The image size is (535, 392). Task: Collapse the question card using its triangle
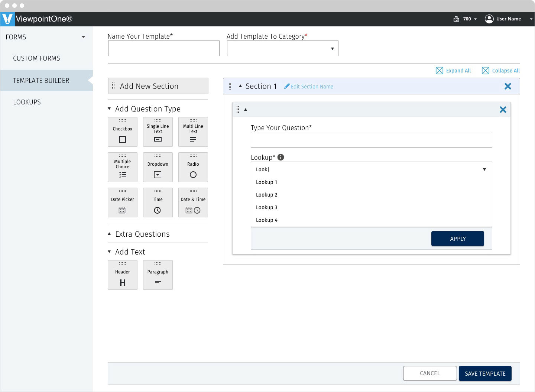(x=246, y=110)
